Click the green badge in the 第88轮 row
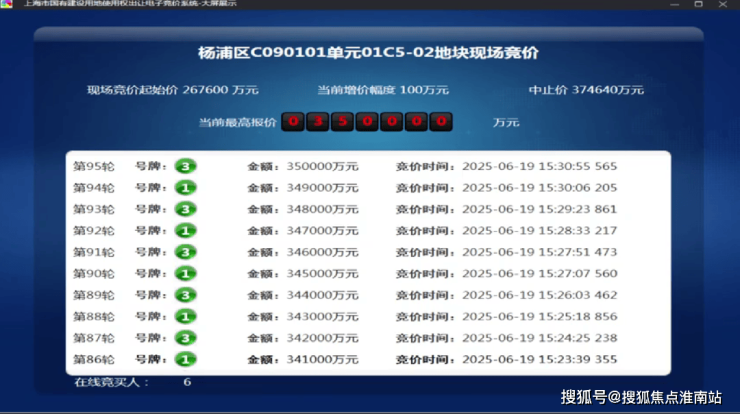Image resolution: width=740 pixels, height=414 pixels. 185,316
